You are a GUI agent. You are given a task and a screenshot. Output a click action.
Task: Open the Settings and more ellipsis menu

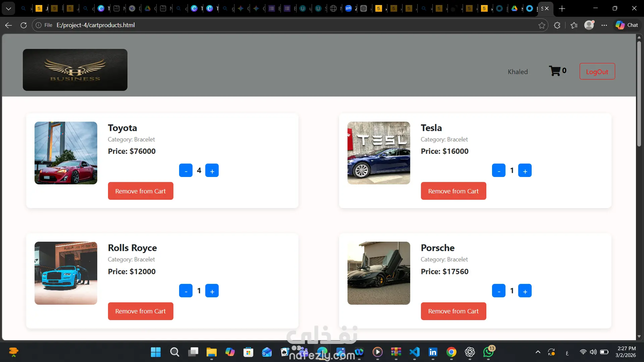coord(604,25)
